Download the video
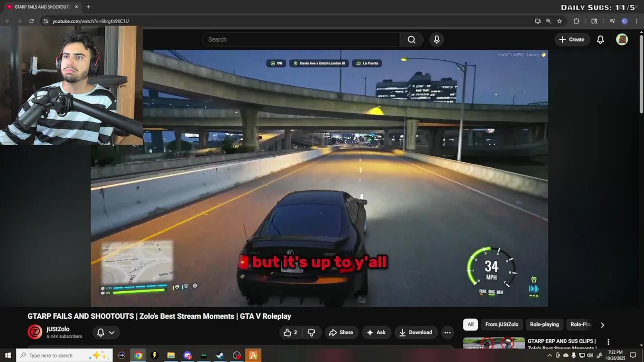The image size is (644, 362). [x=416, y=332]
